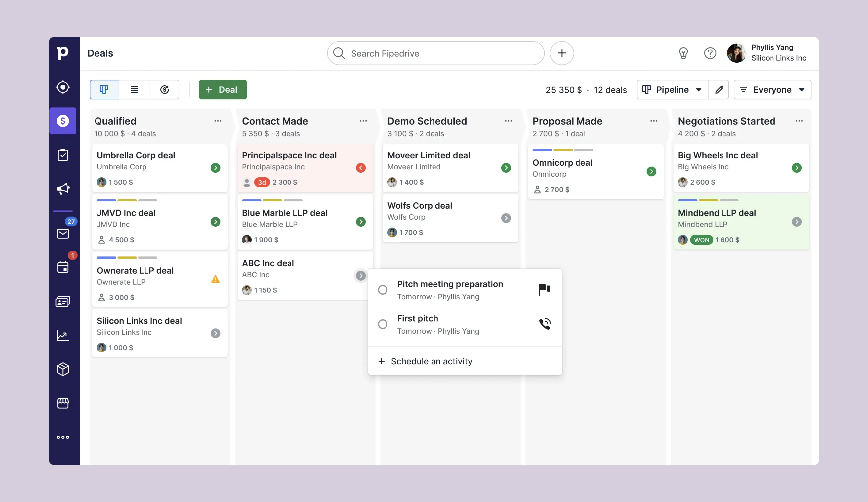Screen dimensions: 868x502
Task: Click the call icon for First pitch
Action: click(545, 324)
